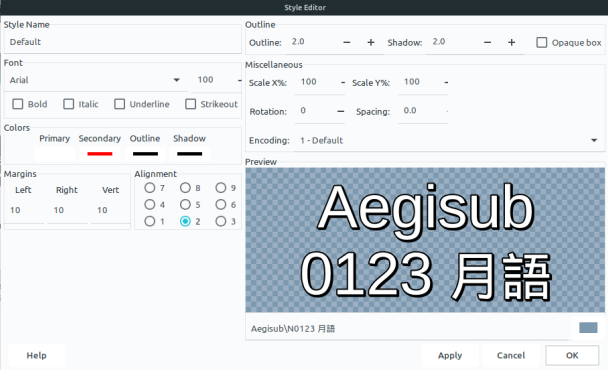
Task: Edit the Scale X% field
Action: tap(317, 83)
